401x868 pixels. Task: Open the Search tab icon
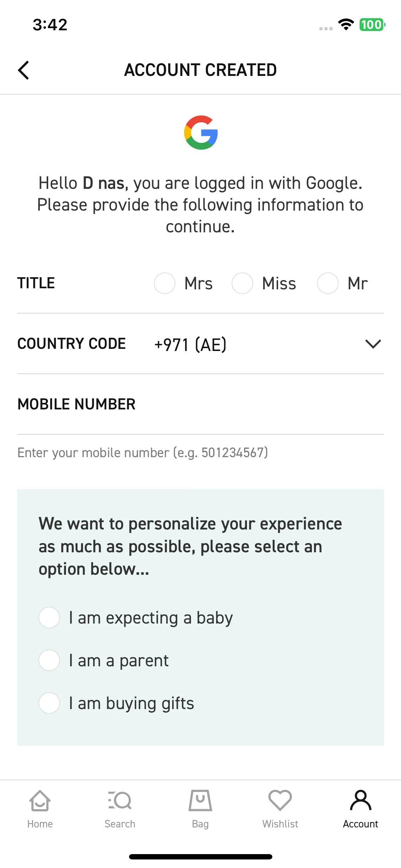point(120,800)
